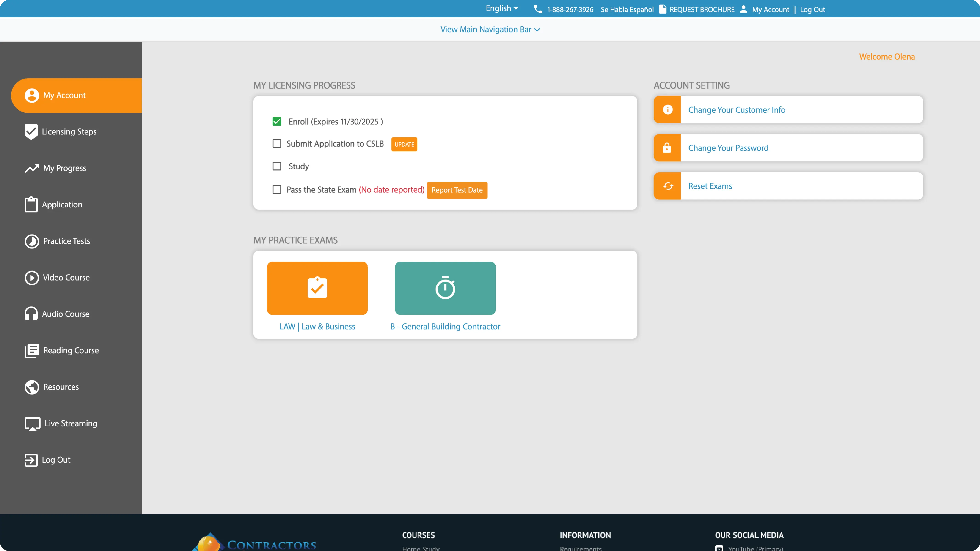Click Log Out in the top bar
This screenshot has height=551, width=980.
click(x=812, y=10)
